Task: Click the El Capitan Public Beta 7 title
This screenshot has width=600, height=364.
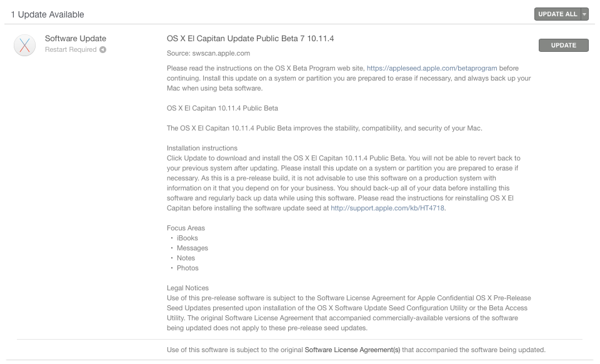Action: (x=250, y=39)
